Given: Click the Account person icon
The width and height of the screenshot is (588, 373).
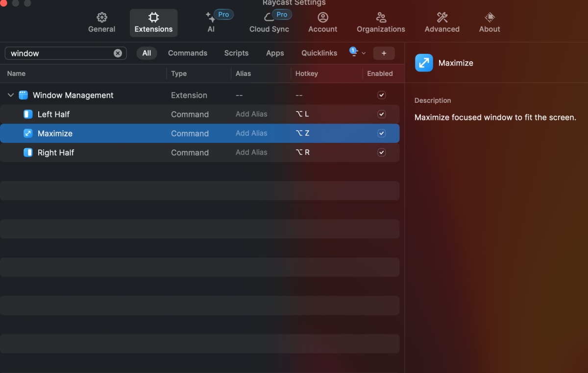Looking at the screenshot, I should coord(322,18).
